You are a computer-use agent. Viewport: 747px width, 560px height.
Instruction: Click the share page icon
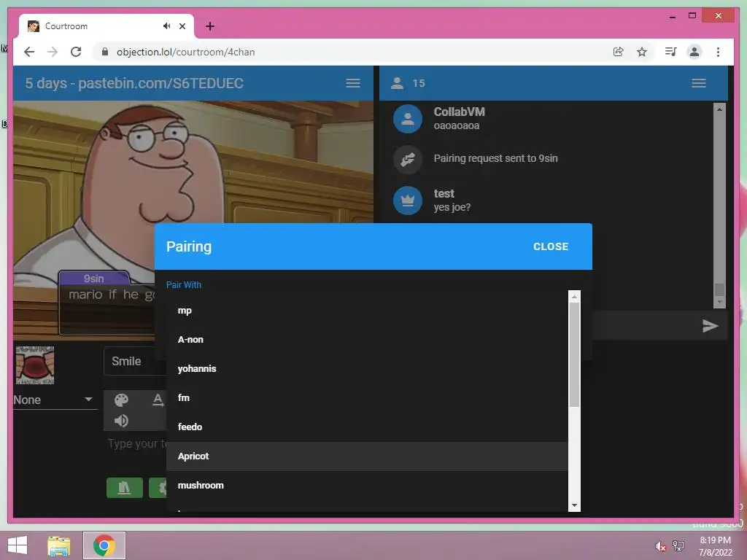tap(619, 52)
